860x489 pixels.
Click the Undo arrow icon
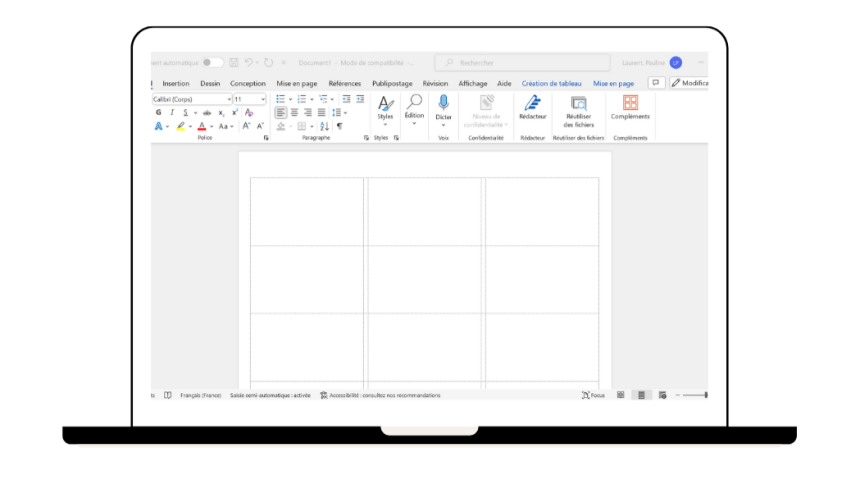pyautogui.click(x=248, y=62)
